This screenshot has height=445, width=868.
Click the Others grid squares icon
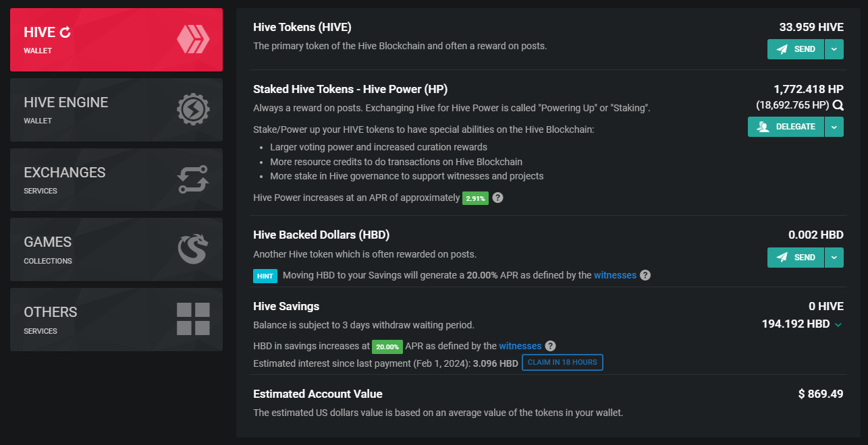(193, 319)
